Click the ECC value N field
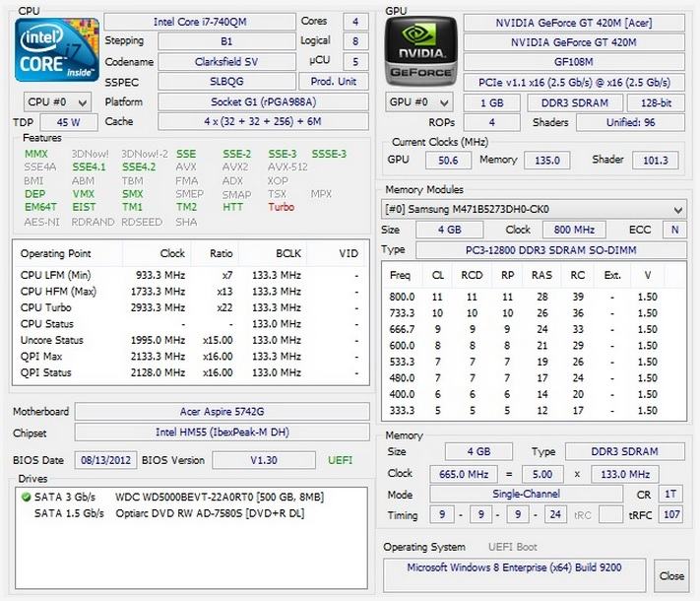700x601 pixels. (674, 230)
